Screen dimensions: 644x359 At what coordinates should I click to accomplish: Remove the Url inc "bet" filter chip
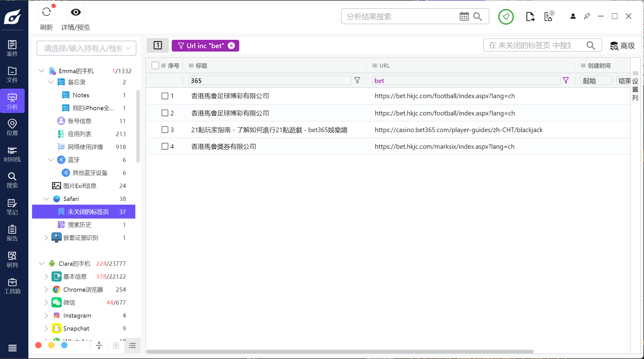point(231,46)
